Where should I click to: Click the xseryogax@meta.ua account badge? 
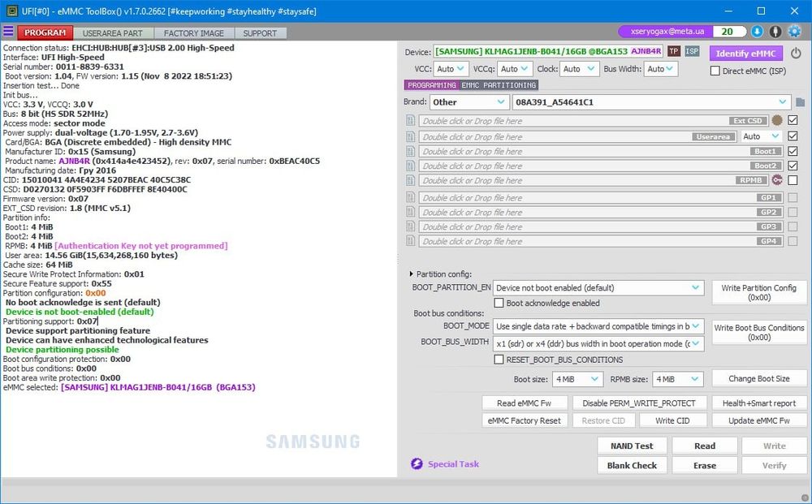pyautogui.click(x=667, y=32)
